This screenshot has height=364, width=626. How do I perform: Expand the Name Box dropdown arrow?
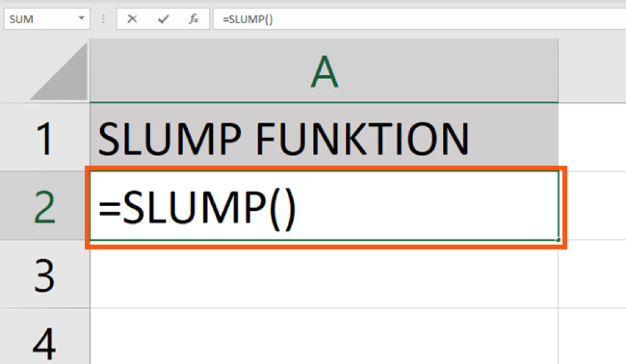click(82, 19)
